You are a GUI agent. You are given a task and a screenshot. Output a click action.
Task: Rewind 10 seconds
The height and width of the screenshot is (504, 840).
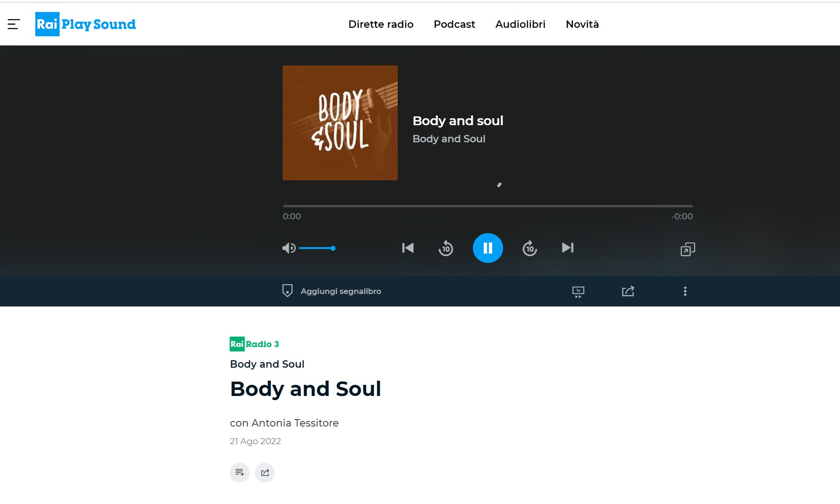coord(446,248)
